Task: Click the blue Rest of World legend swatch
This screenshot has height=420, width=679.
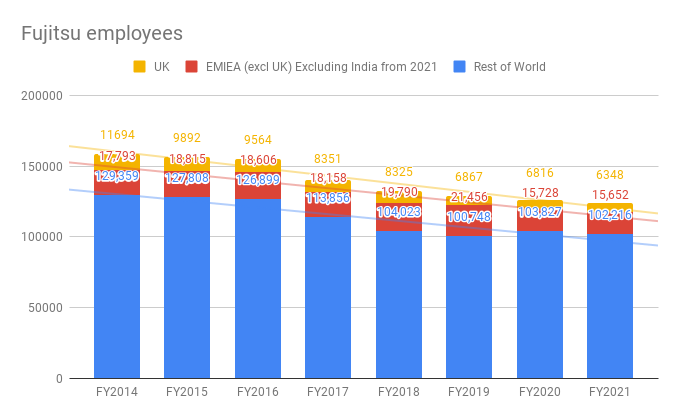Action: coord(459,67)
